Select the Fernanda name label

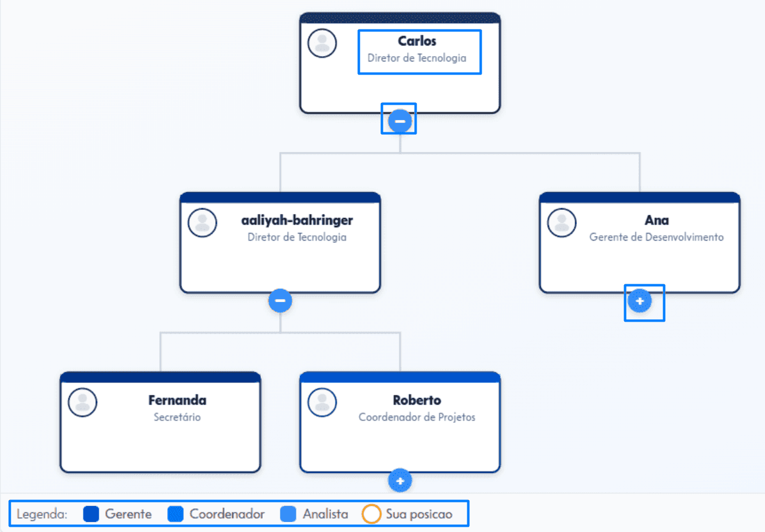pyautogui.click(x=177, y=400)
